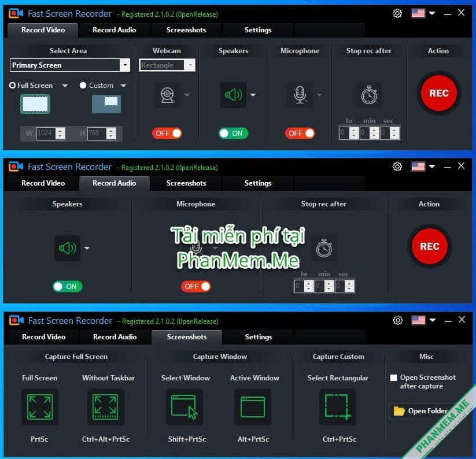Click webcam icon in Record Video window
The image size is (476, 459).
(168, 95)
